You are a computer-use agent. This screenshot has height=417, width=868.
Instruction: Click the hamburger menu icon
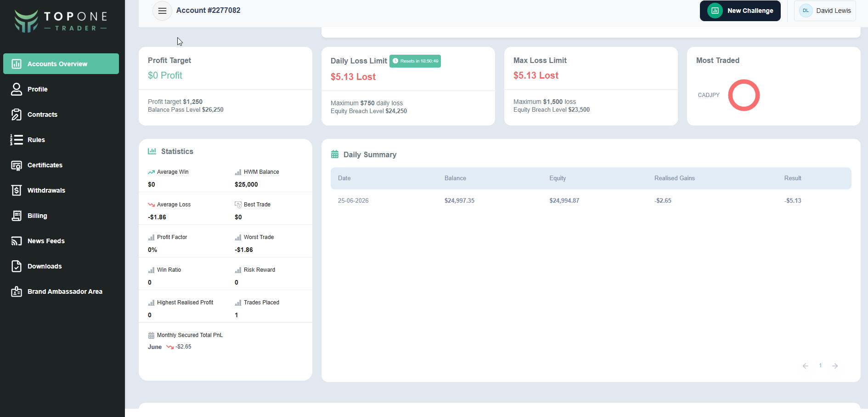(162, 11)
